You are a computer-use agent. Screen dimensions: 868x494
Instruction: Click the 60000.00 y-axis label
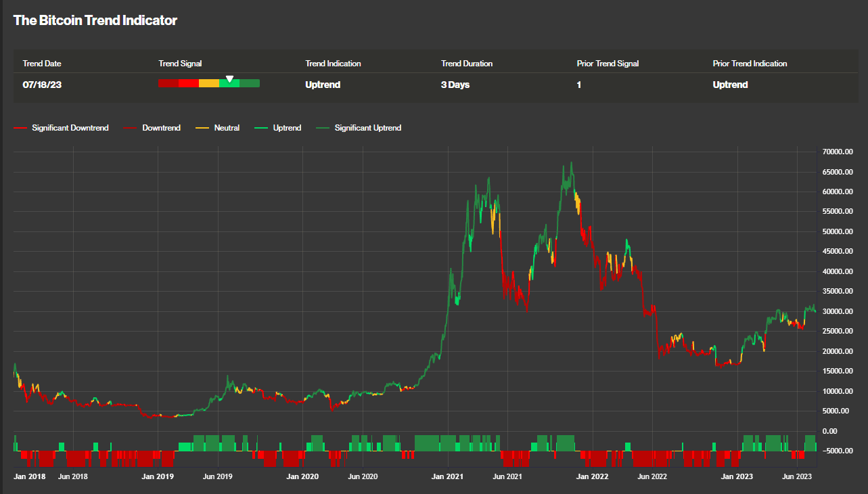(x=838, y=192)
